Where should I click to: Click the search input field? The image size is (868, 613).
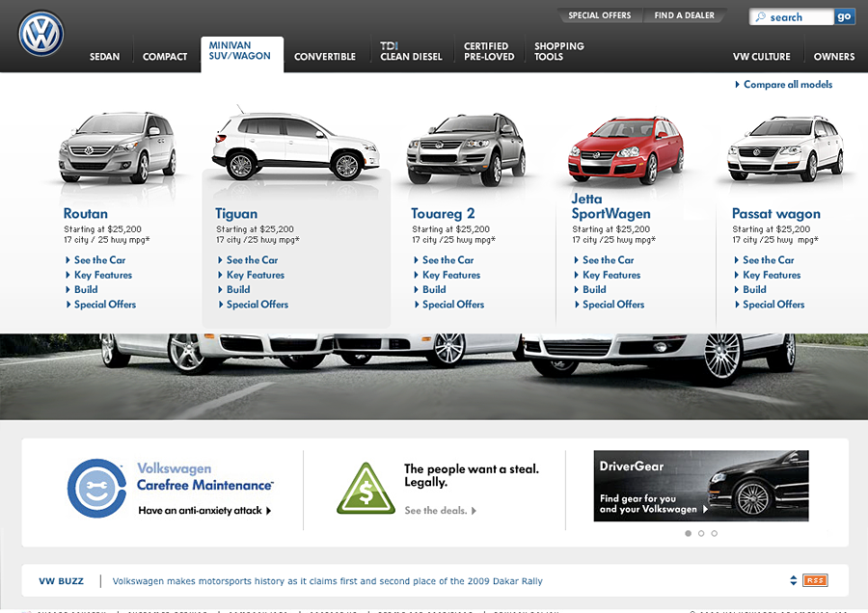pyautogui.click(x=792, y=16)
